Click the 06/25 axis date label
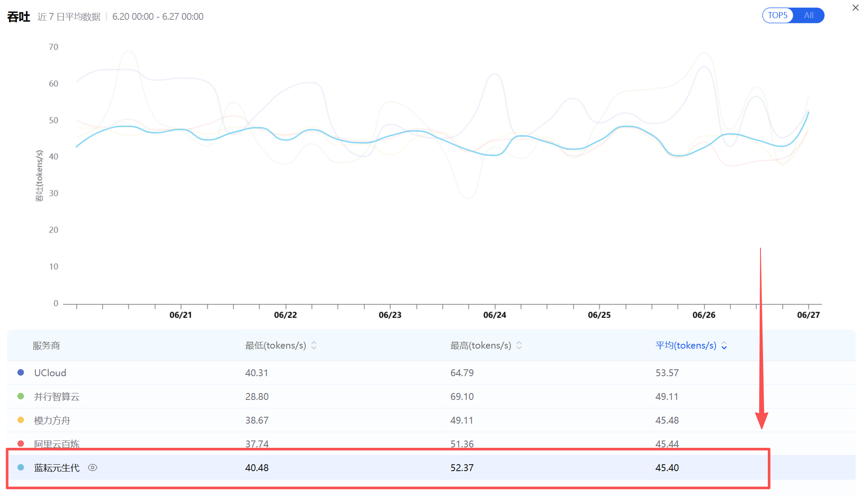Screen dimensions: 868x497 pos(599,315)
